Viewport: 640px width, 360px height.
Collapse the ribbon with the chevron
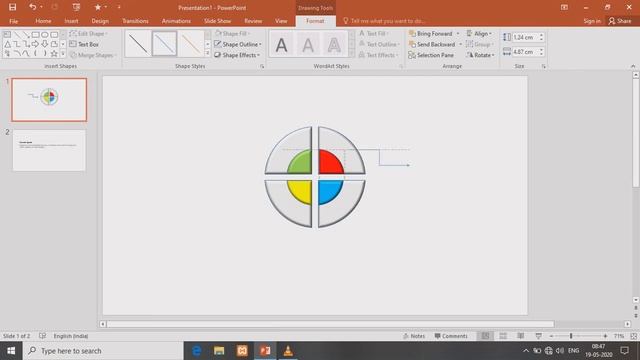(x=633, y=66)
